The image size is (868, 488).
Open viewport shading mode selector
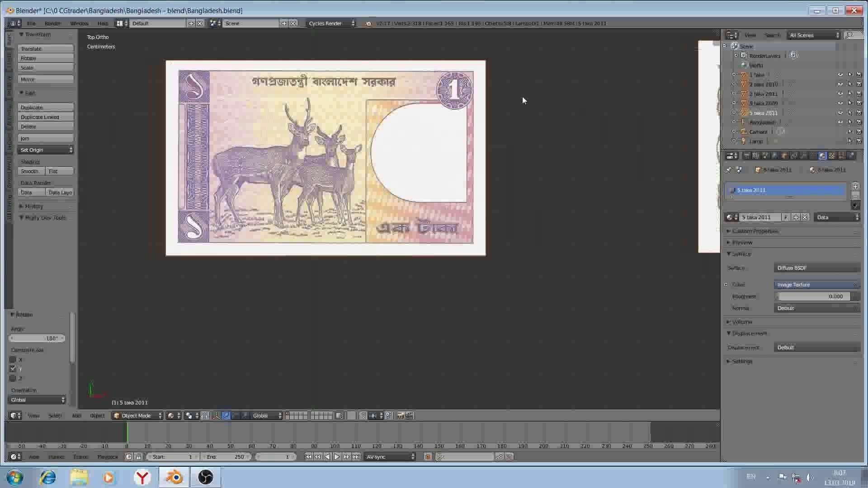coord(173,416)
